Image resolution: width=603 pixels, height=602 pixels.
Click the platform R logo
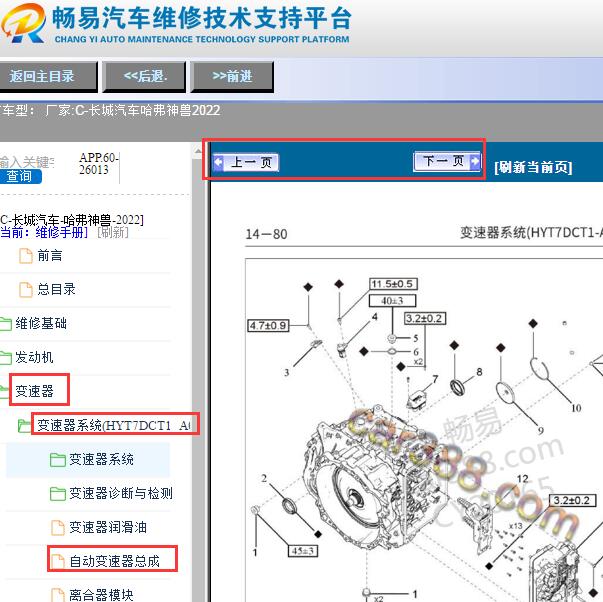tap(23, 23)
